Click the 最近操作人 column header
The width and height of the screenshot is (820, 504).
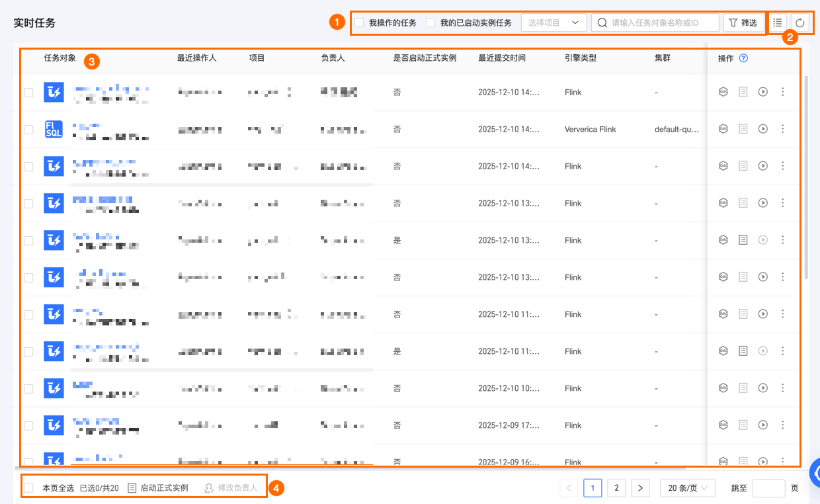197,58
